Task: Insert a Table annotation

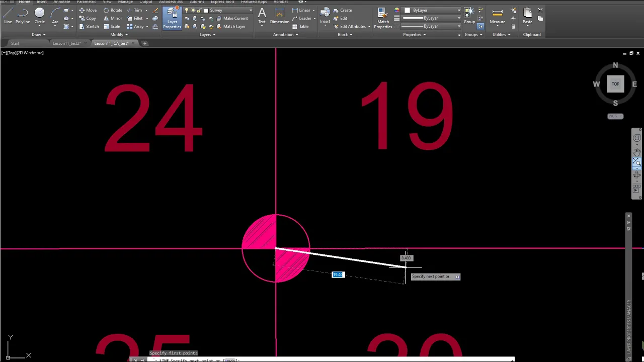Action: pyautogui.click(x=301, y=26)
